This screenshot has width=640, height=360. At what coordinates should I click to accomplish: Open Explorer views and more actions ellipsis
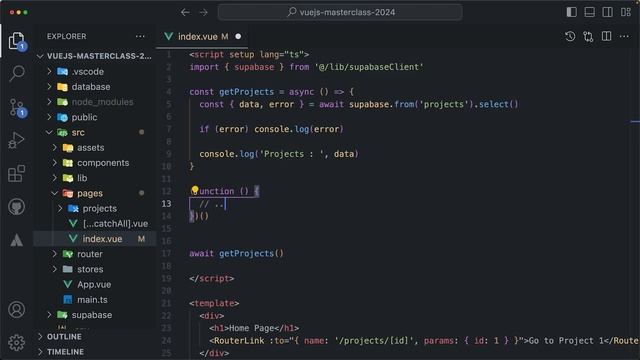pyautogui.click(x=140, y=36)
